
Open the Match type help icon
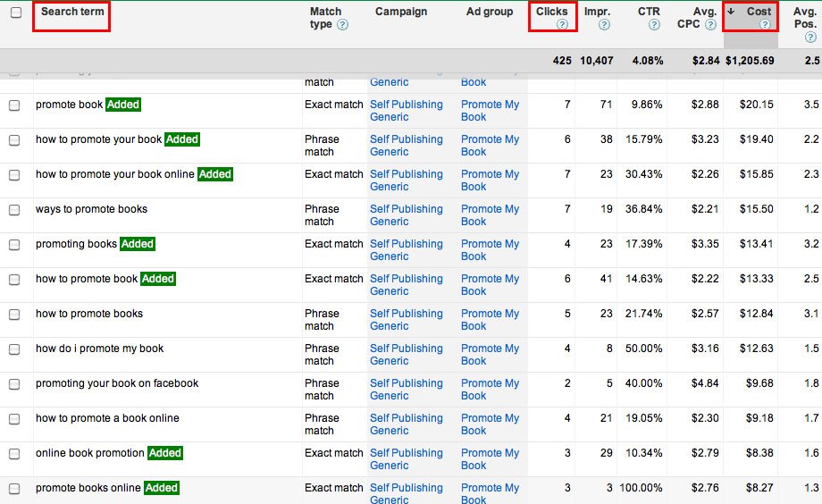click(342, 25)
